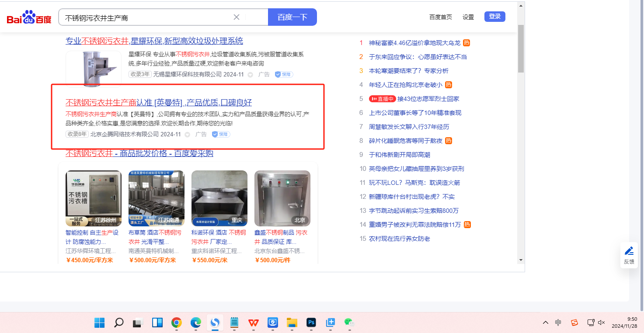Viewport: 644px width, 333px height.
Task: Open product title 科诺环保 酒店 不锈钢污衣井
Action: 219,237
